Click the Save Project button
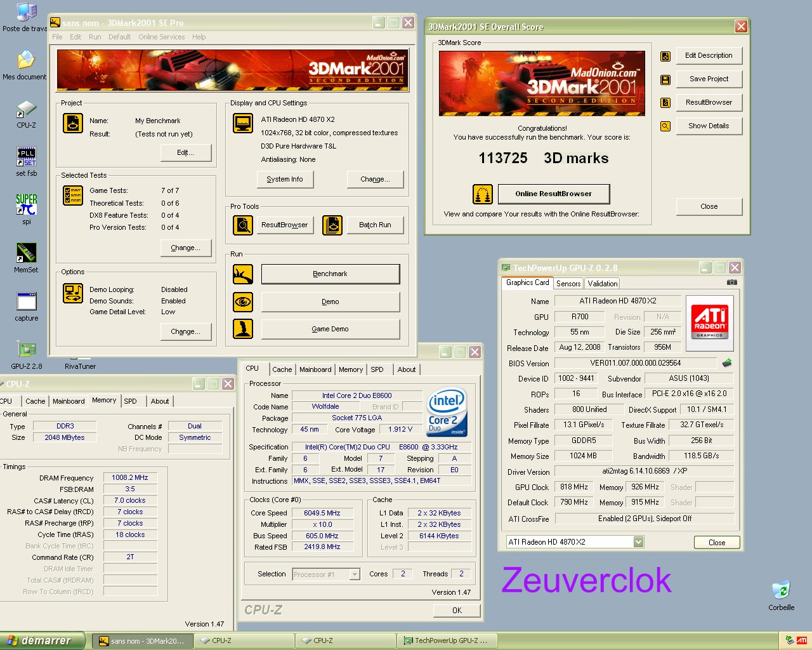Screen dimensions: 812x650 [709, 79]
